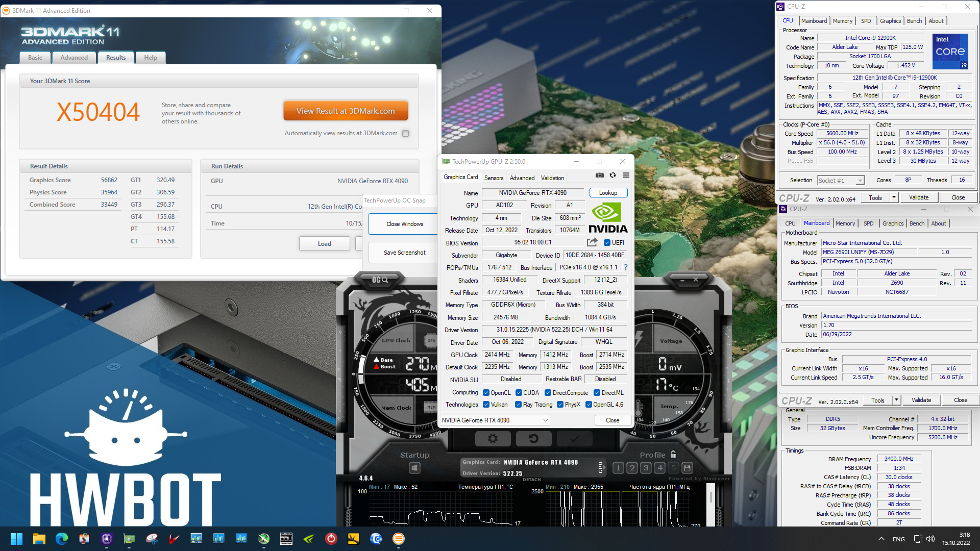980x551 pixels.
Task: Open the Tools arrow in the CPU-Z CPU window
Action: tap(894, 197)
